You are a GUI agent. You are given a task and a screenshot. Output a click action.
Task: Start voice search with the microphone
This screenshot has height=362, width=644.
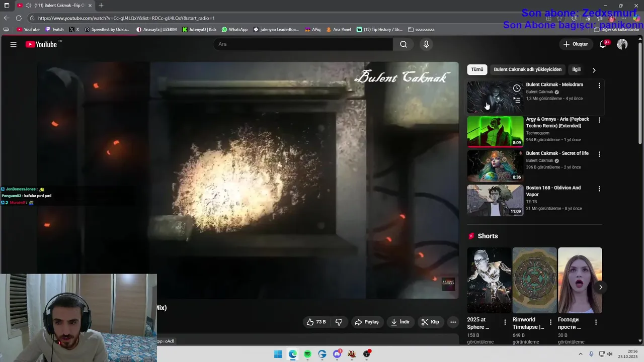426,44
